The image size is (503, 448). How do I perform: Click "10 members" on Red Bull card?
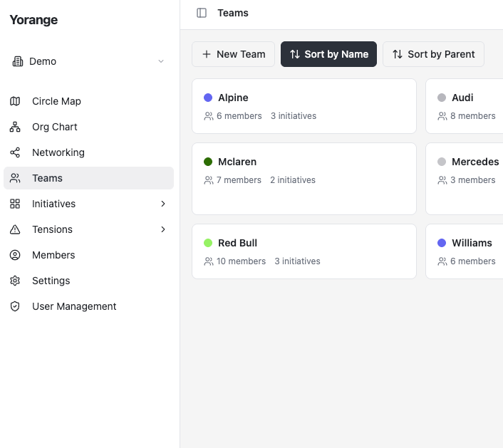[x=242, y=261]
